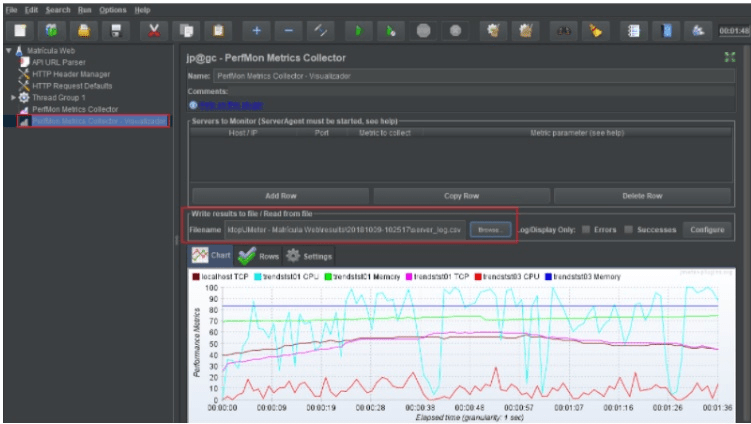Click the plus Expand All toolbar icon

point(256,31)
